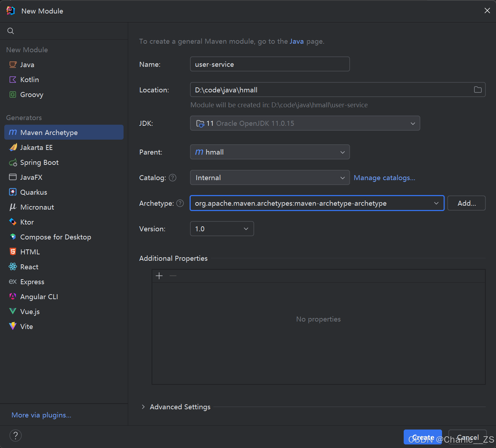The height and width of the screenshot is (448, 496).
Task: Click the Spring Boot leaf icon
Action: tap(13, 162)
